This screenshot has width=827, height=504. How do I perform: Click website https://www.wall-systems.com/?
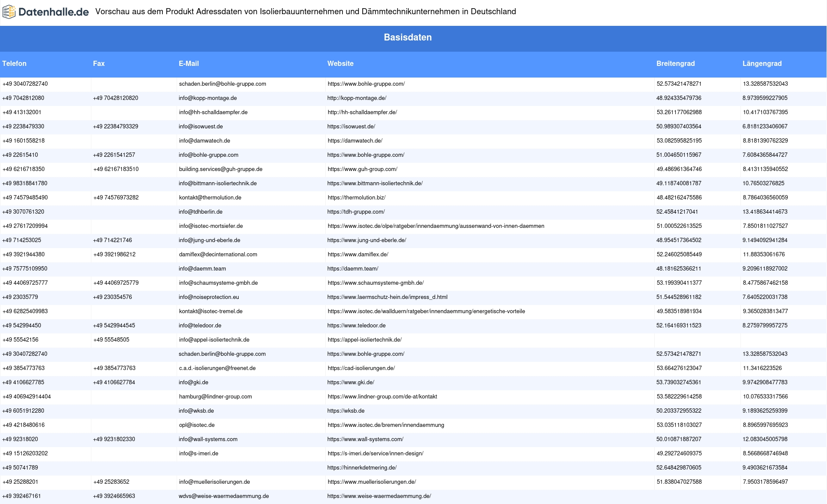pos(365,439)
